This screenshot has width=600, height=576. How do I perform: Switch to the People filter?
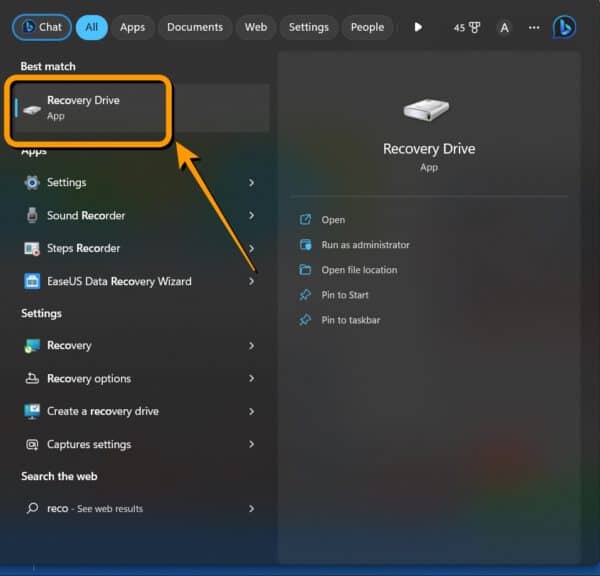pos(367,27)
